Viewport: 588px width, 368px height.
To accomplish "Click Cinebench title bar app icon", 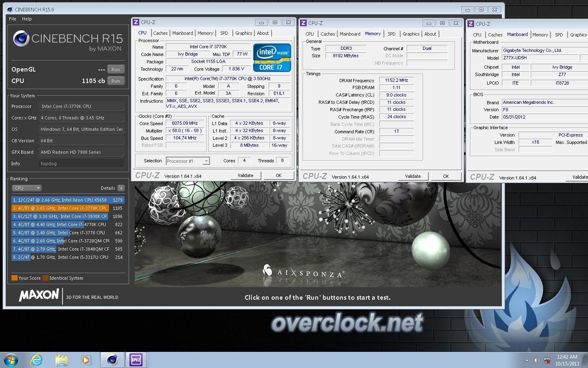I will coord(10,9).
